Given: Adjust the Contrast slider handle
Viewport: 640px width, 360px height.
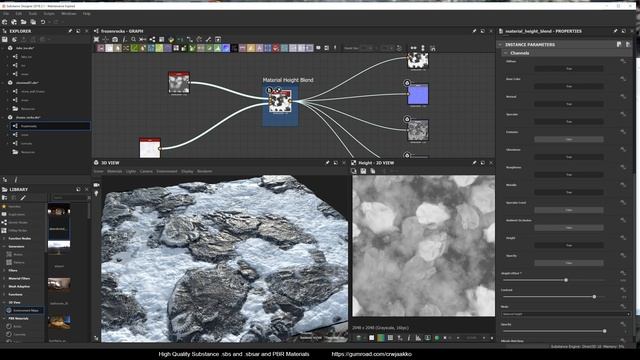Looking at the screenshot, I should click(594, 297).
